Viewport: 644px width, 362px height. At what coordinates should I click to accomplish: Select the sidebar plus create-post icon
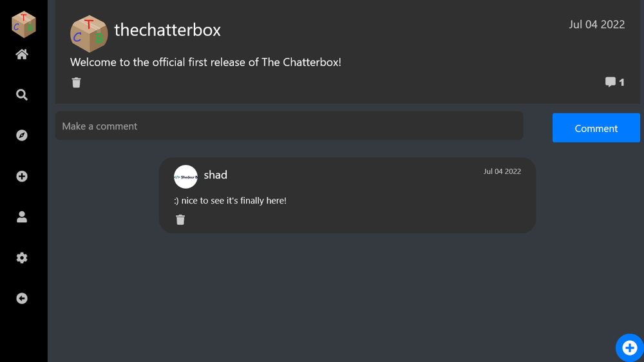tap(22, 176)
